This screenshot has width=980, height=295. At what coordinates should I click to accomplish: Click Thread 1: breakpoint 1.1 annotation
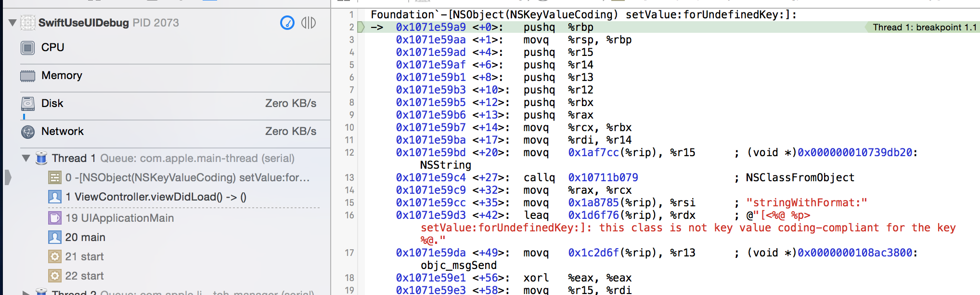(x=925, y=27)
